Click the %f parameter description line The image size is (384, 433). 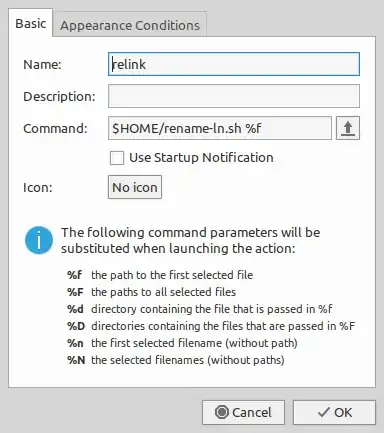click(160, 275)
